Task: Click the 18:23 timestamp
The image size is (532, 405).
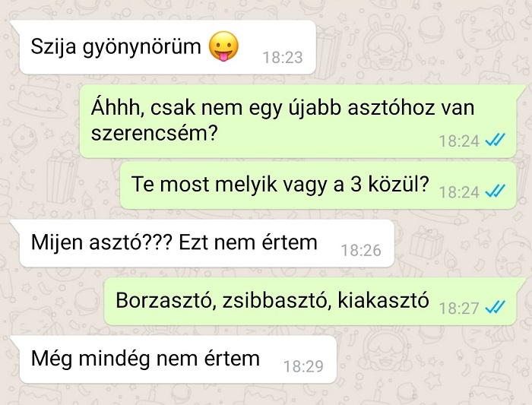Action: click(283, 57)
